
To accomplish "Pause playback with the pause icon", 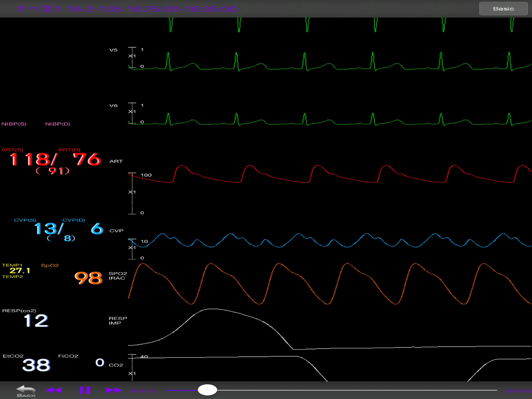I will (x=85, y=390).
